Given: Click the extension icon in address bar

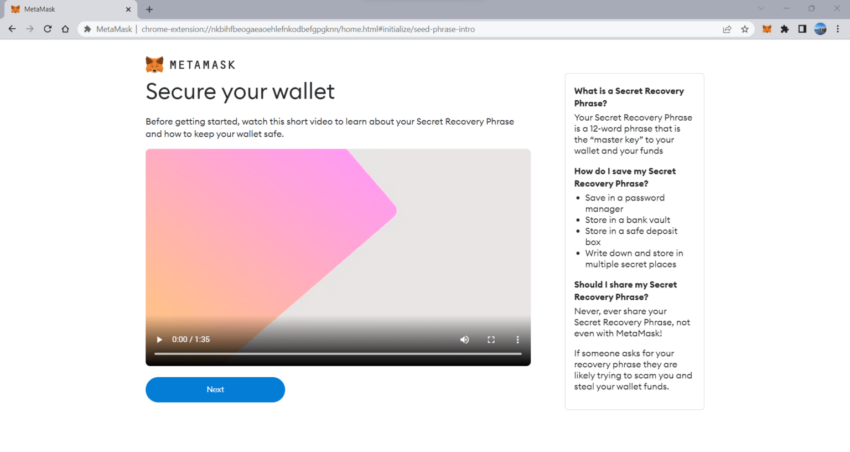Looking at the screenshot, I should click(x=87, y=29).
